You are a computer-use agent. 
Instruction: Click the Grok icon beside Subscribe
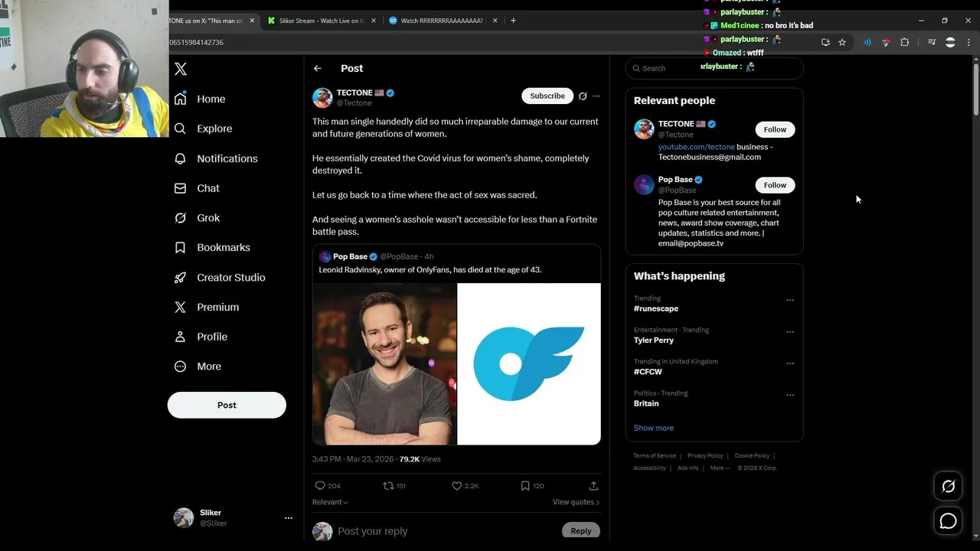[583, 96]
